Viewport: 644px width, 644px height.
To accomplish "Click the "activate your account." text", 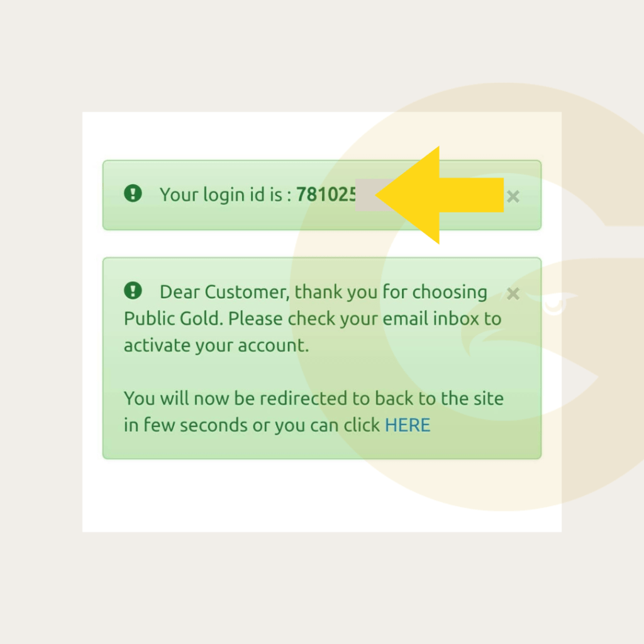I will coord(216,346).
